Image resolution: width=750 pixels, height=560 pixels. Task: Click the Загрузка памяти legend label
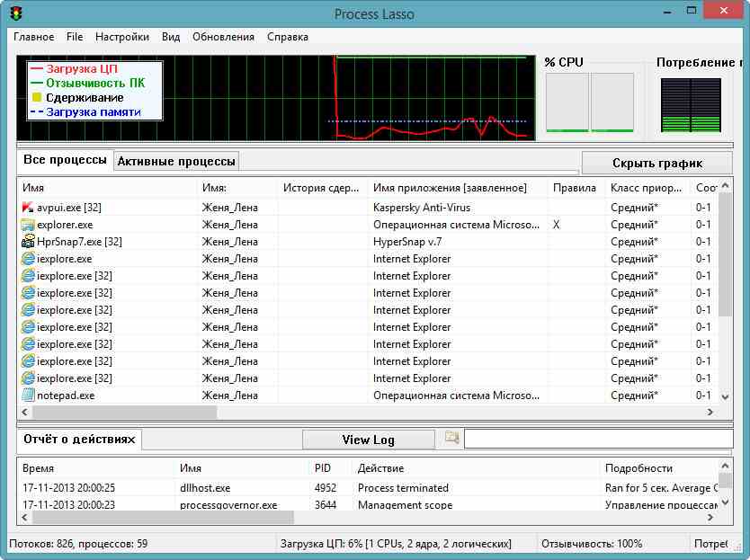(x=94, y=111)
